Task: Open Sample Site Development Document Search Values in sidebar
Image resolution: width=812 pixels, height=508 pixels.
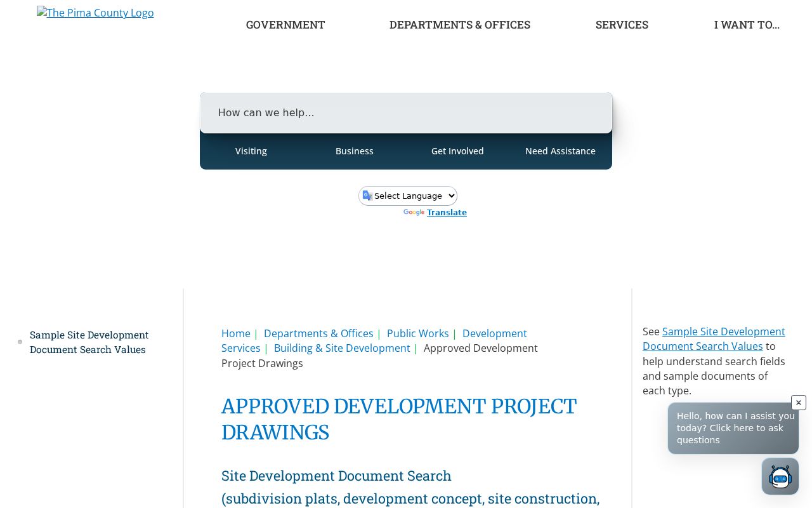Action: click(x=89, y=342)
